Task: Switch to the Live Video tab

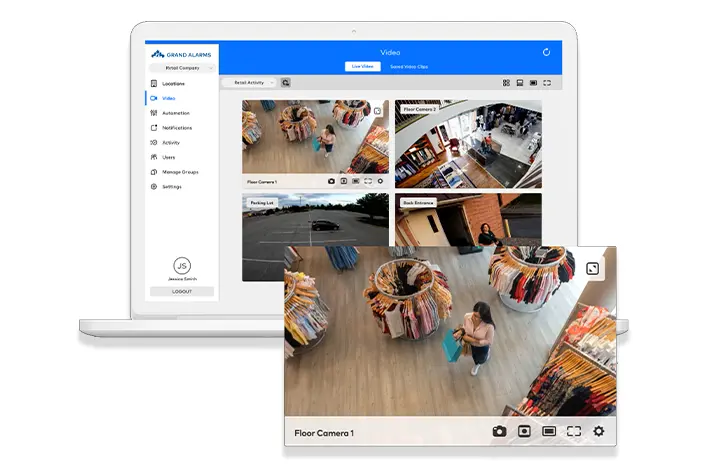Action: coord(361,66)
